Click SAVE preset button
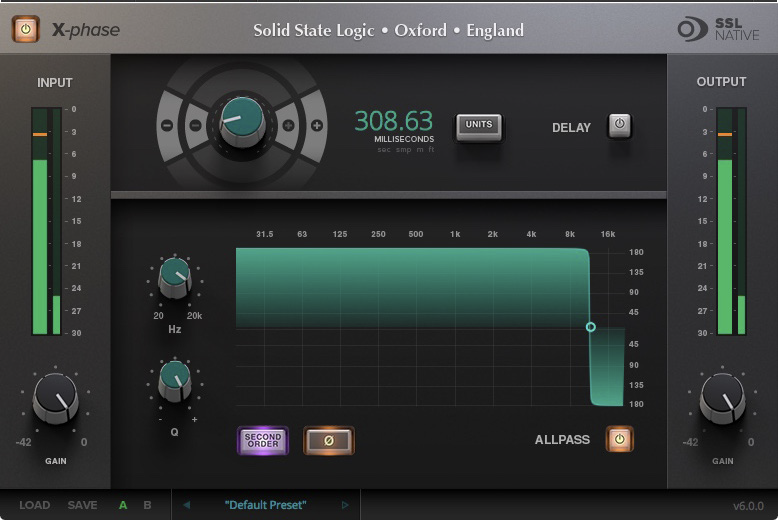 click(82, 505)
